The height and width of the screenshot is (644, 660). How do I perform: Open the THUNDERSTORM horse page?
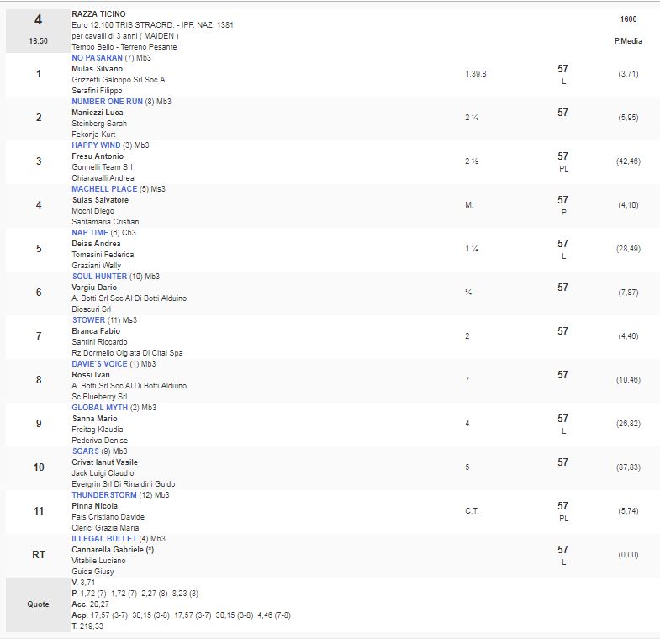(x=104, y=494)
